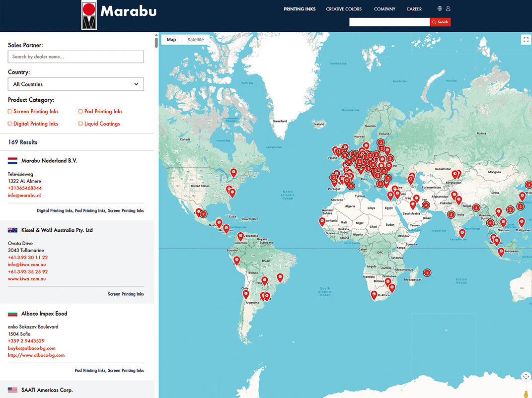Toggle fullscreen map view icon
This screenshot has height=398, width=532.
tap(526, 40)
